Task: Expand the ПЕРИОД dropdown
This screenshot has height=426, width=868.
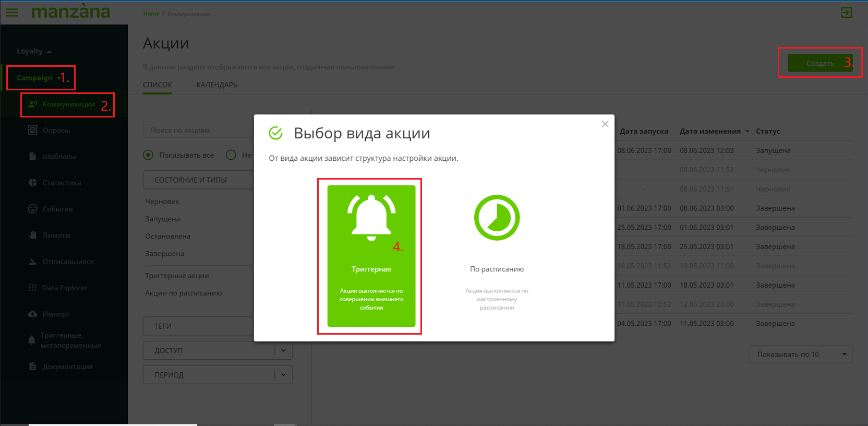Action: pyautogui.click(x=283, y=374)
